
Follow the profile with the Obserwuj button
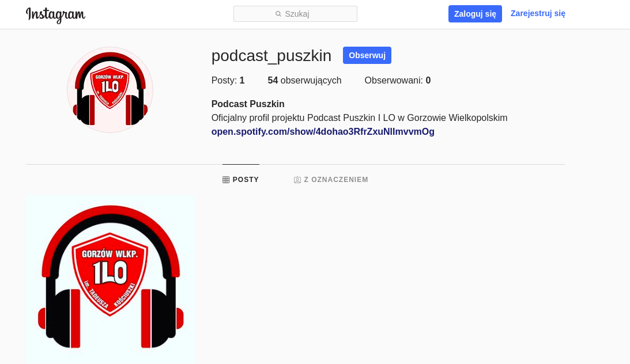[367, 55]
